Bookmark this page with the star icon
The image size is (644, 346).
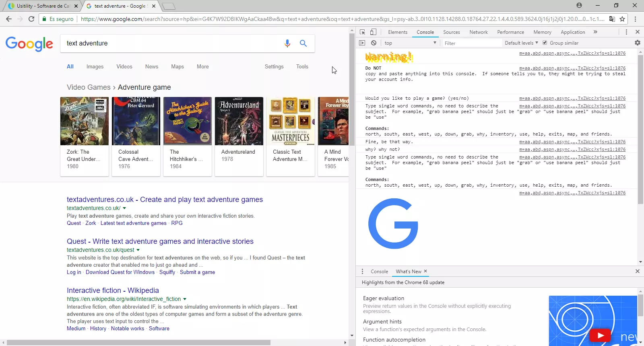(x=622, y=19)
